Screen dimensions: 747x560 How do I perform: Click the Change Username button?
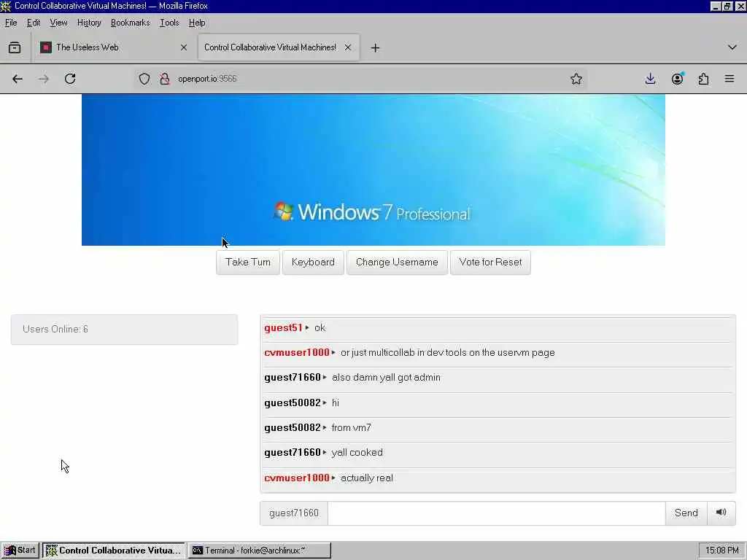pyautogui.click(x=397, y=262)
